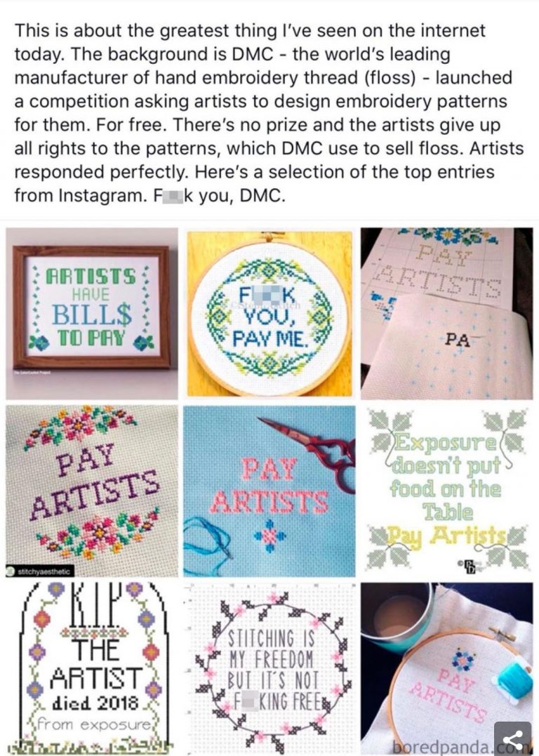539x756 pixels.
Task: View the 'Exposure doesn't put food' pattern
Action: tap(446, 491)
